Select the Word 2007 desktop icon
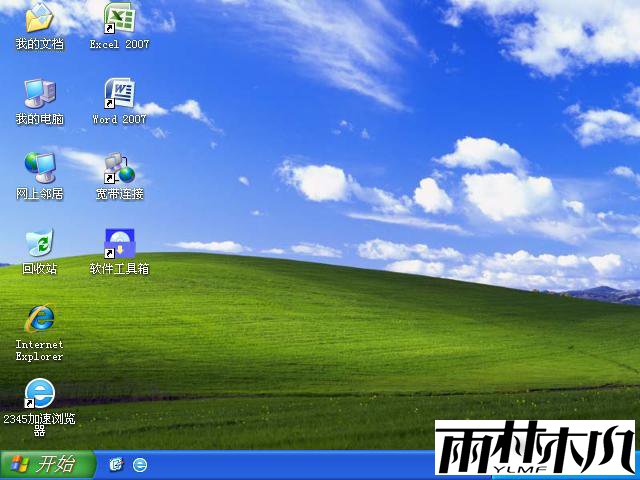The image size is (640, 480). click(119, 93)
